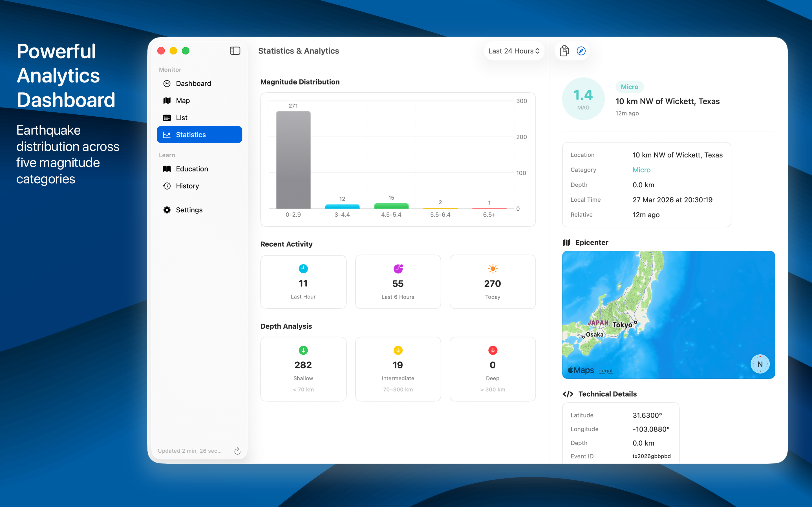The height and width of the screenshot is (507, 812).
Task: Open Settings from the sidebar
Action: pyautogui.click(x=189, y=210)
